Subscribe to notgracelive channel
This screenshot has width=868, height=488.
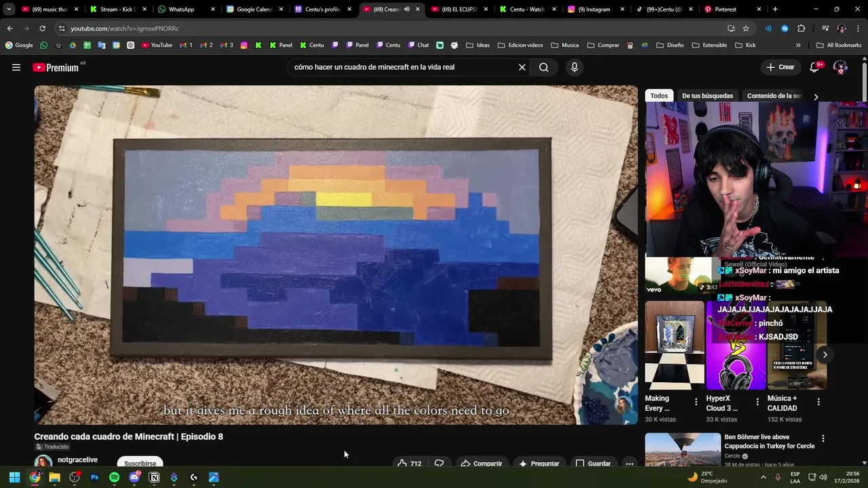140,462
